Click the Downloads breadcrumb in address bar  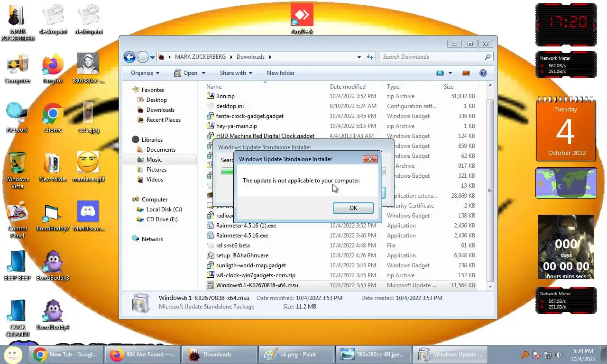click(x=250, y=57)
